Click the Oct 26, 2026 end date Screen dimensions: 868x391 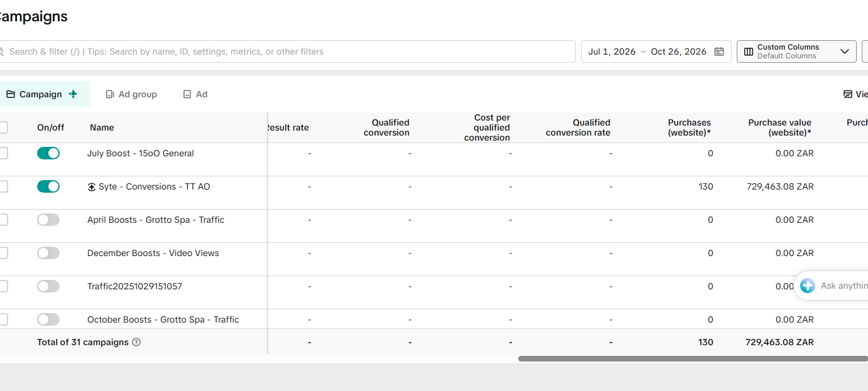(x=679, y=51)
